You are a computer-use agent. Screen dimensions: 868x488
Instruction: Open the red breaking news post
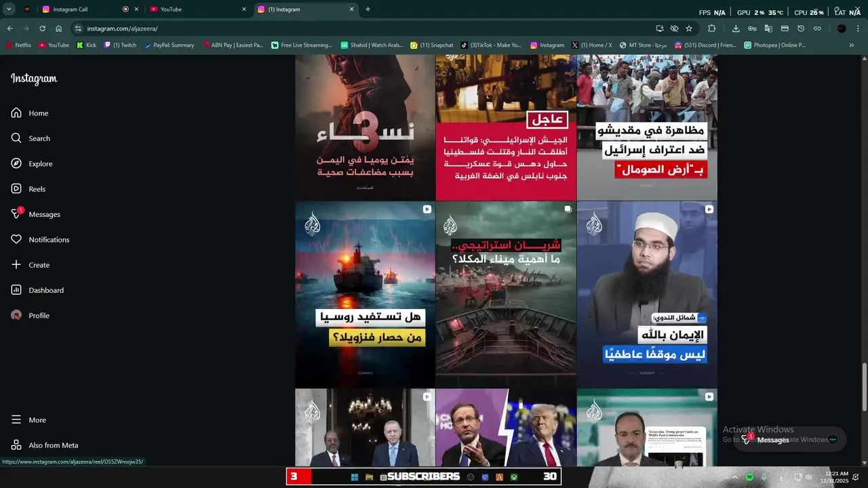[x=506, y=127]
